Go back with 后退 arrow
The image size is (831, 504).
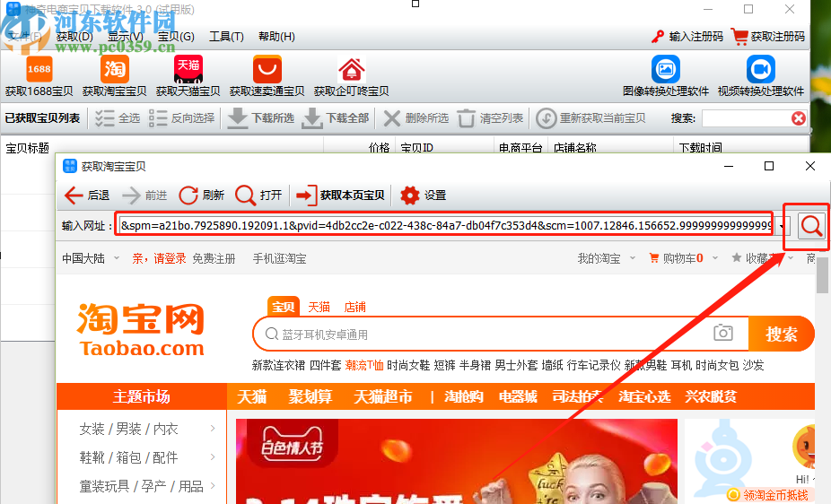87,196
